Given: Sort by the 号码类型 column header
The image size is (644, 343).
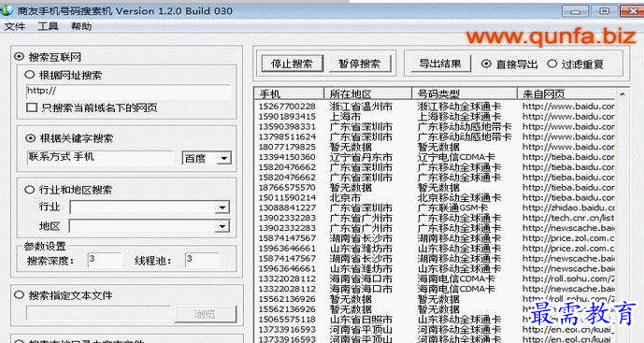Looking at the screenshot, I should point(465,94).
